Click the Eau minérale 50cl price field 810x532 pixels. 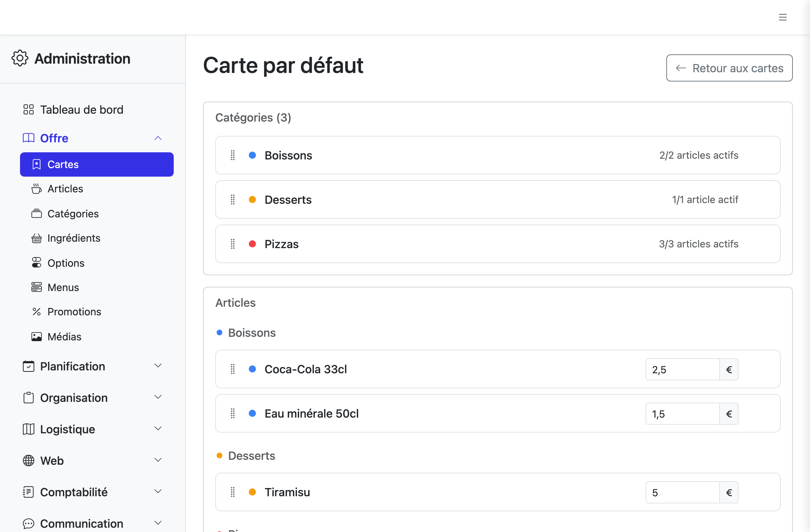pyautogui.click(x=682, y=414)
